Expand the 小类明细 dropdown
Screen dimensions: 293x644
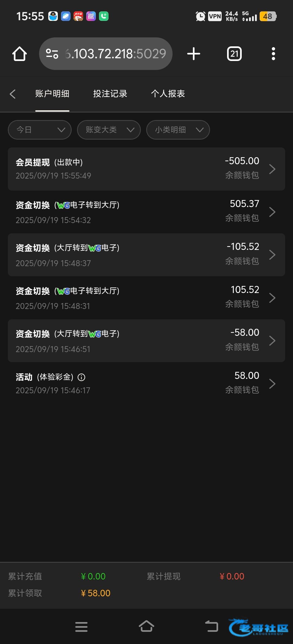point(178,130)
